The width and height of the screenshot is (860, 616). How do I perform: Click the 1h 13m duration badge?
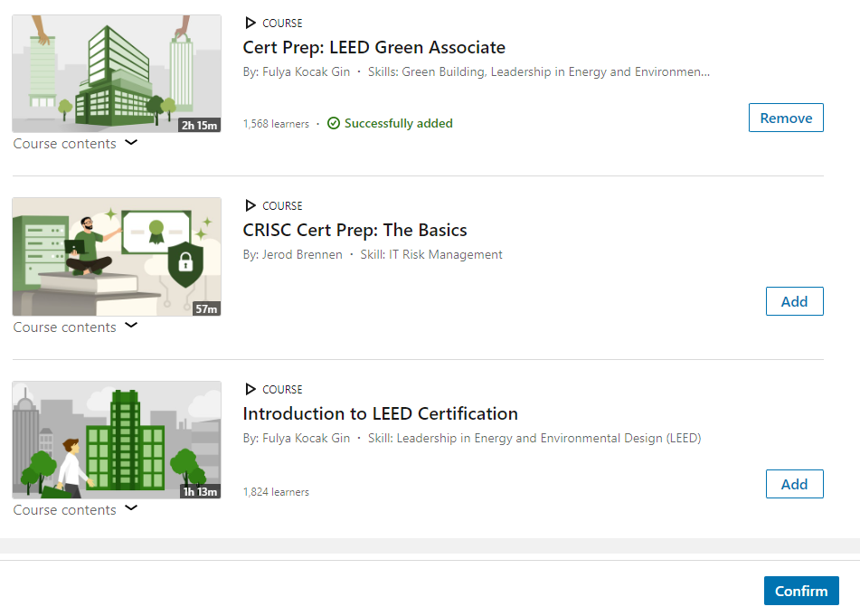tap(200, 491)
